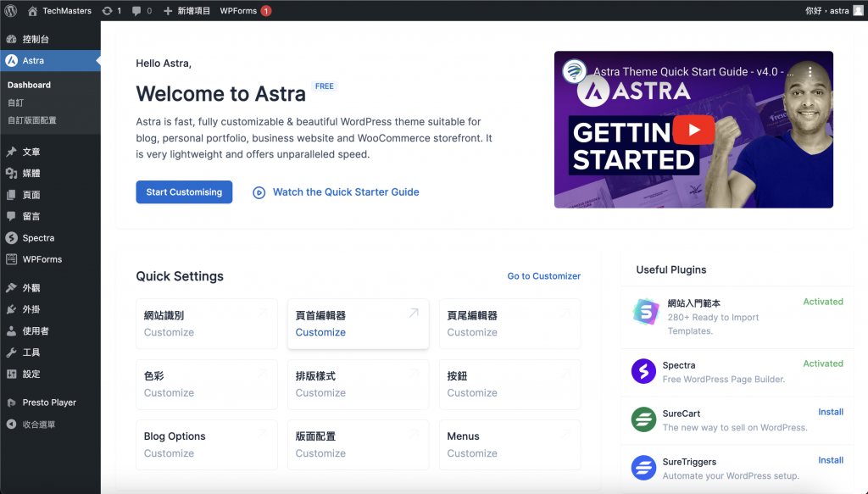This screenshot has height=494, width=868.
Task: Install the SureTriggers plugin
Action: coord(831,460)
